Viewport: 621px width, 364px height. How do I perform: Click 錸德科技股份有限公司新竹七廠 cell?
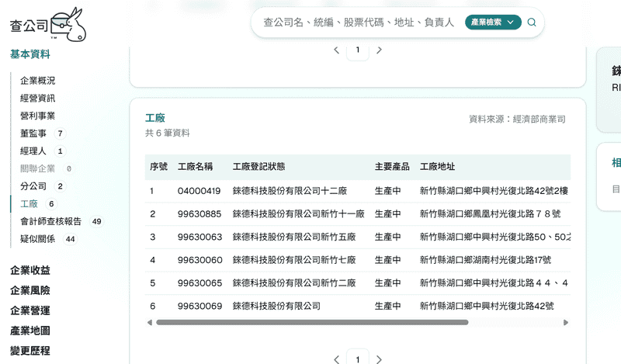pos(294,260)
